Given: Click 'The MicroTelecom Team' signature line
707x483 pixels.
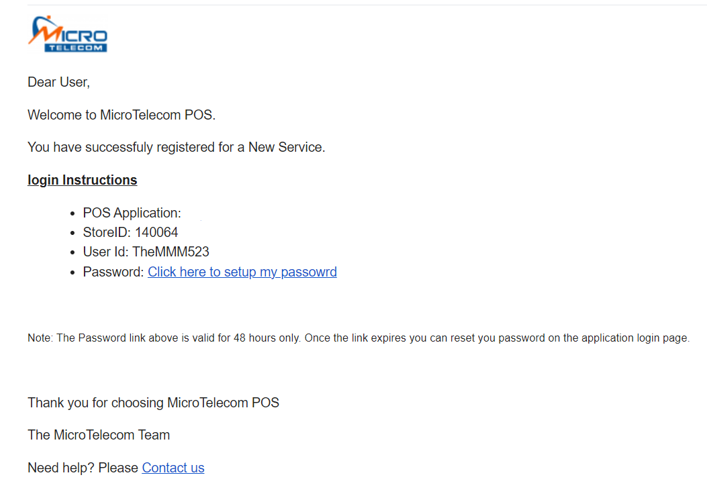Looking at the screenshot, I should click(x=99, y=435).
